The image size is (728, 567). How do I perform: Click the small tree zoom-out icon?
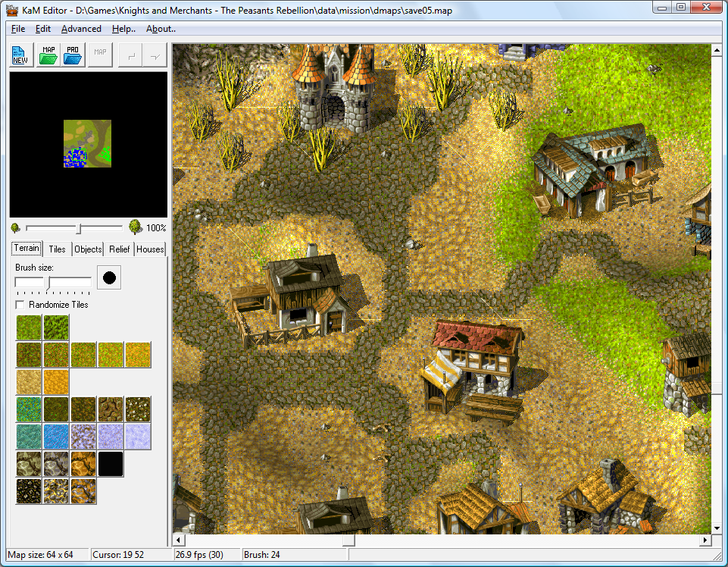(x=15, y=227)
